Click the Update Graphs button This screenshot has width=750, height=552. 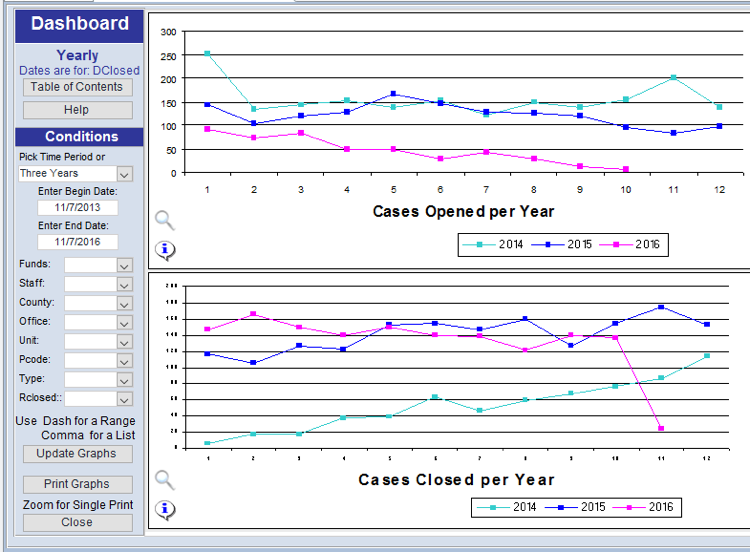click(x=78, y=454)
